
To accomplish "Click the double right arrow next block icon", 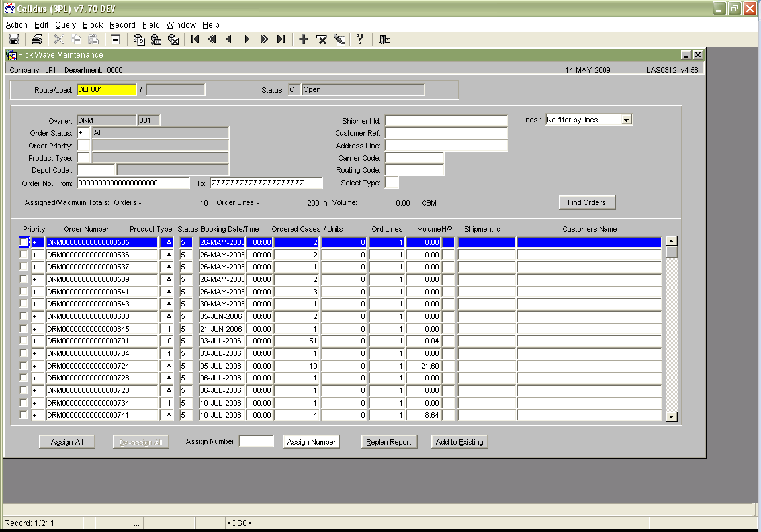I will click(x=263, y=39).
